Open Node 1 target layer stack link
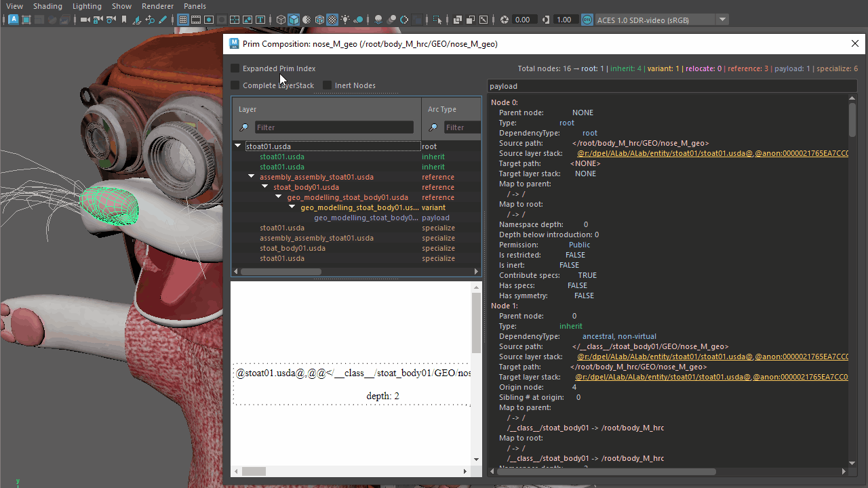Screen dimensions: 868x488 tap(711, 377)
